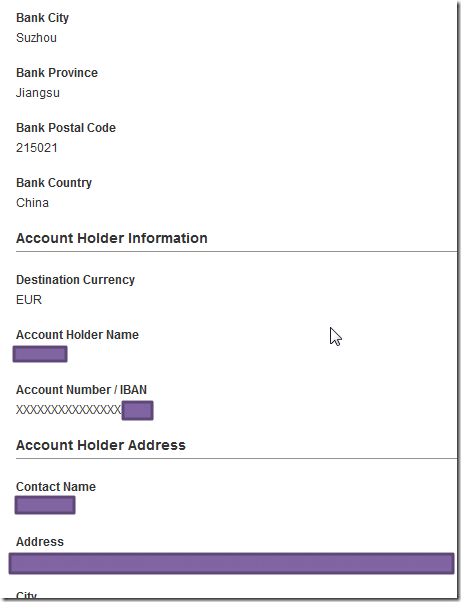Select the masked XXXX account number
Image resolution: width=461 pixels, height=602 pixels.
click(x=69, y=410)
